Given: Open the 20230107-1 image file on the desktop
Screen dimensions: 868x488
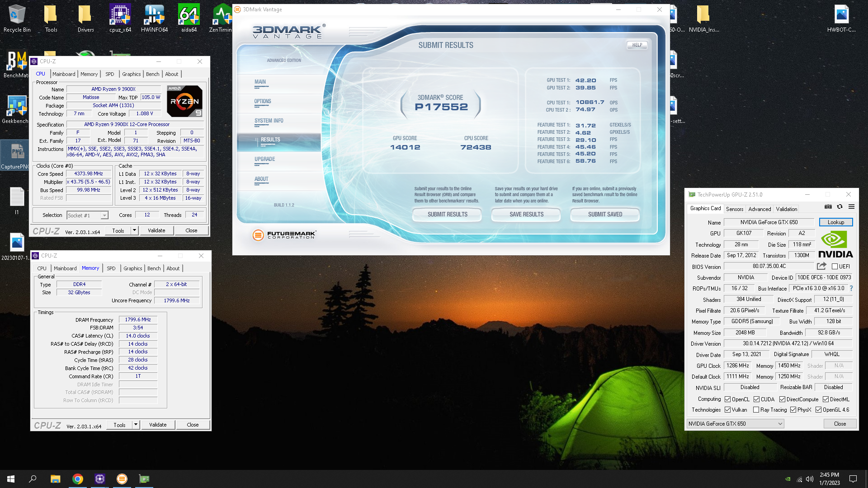Looking at the screenshot, I should coord(15,246).
